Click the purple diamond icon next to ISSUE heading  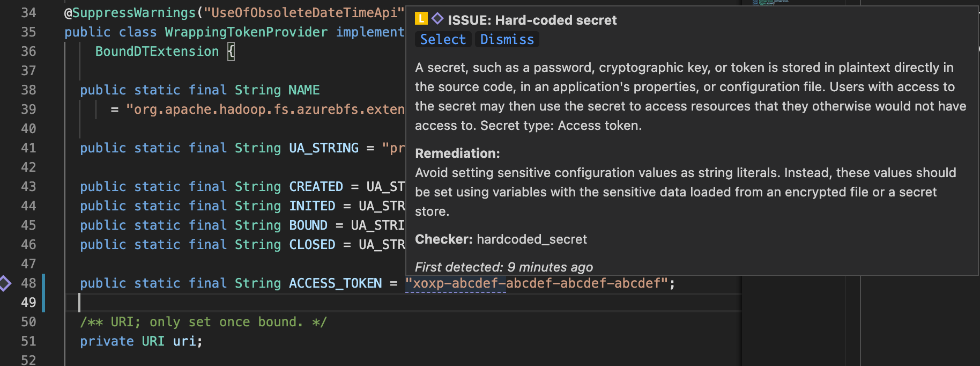coord(437,19)
